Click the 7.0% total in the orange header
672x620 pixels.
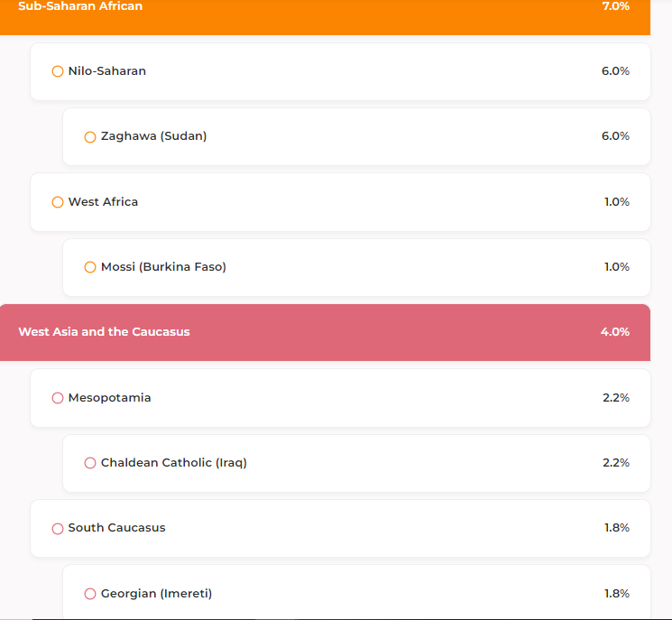tap(615, 6)
